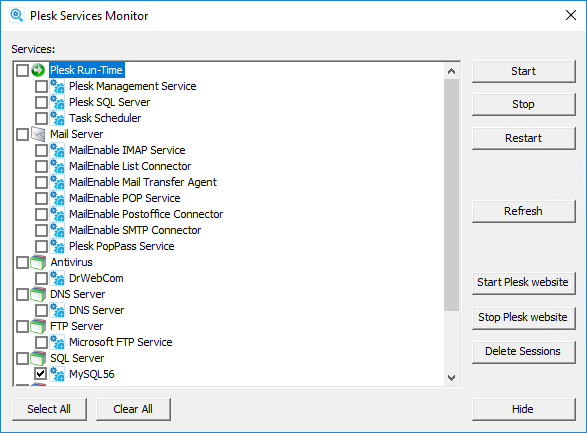Click the gear icon beside MySQL56
Screen dimensions: 587x433
pyautogui.click(x=57, y=374)
